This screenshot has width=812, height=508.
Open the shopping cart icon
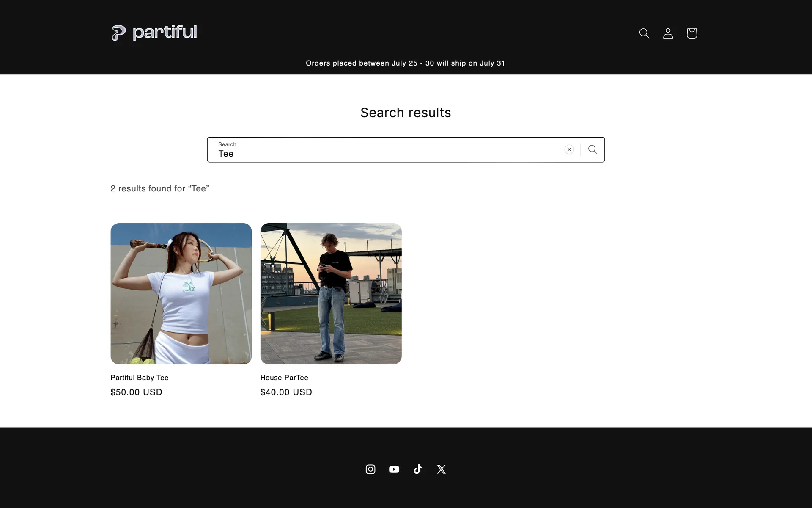point(691,33)
